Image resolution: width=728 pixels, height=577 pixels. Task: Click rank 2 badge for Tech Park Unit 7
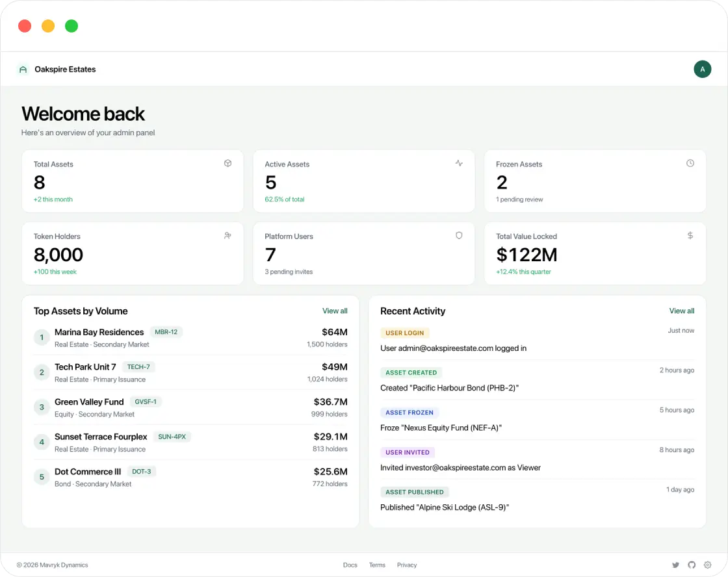click(42, 372)
